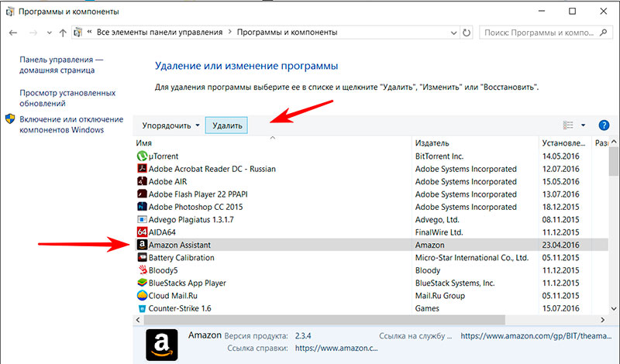Click the date 18.12.2015
The image size is (620, 364).
(x=560, y=207)
